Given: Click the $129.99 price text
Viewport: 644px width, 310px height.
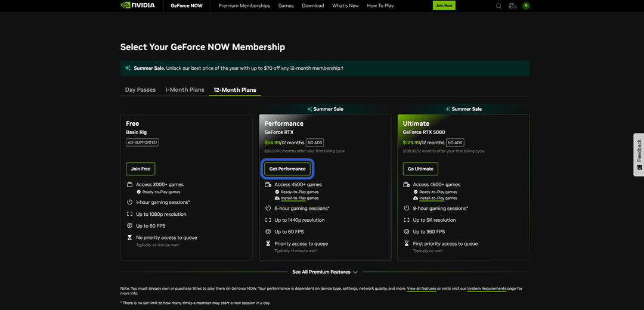Looking at the screenshot, I should (x=411, y=142).
